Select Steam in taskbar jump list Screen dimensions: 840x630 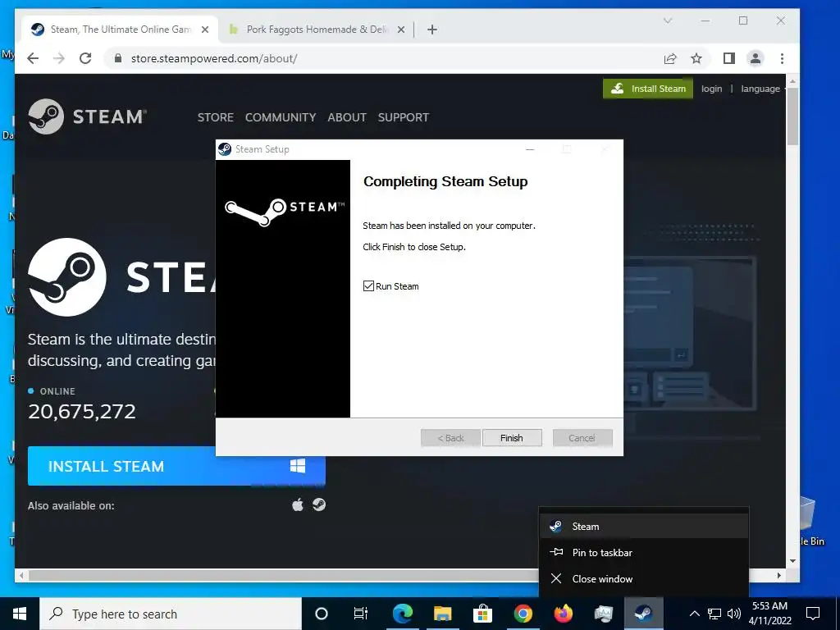(643, 526)
